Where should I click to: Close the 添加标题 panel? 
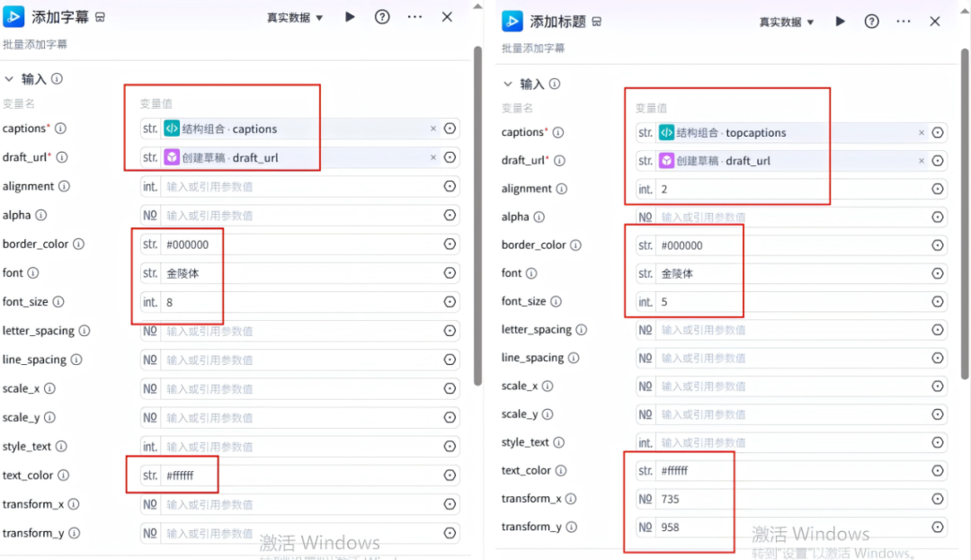click(935, 22)
